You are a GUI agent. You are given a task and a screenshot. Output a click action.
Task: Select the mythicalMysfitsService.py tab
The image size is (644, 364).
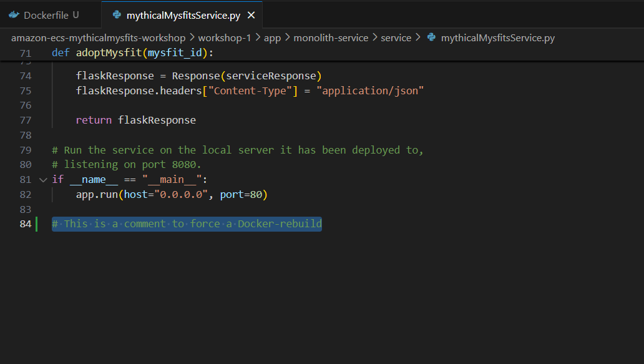coord(183,16)
